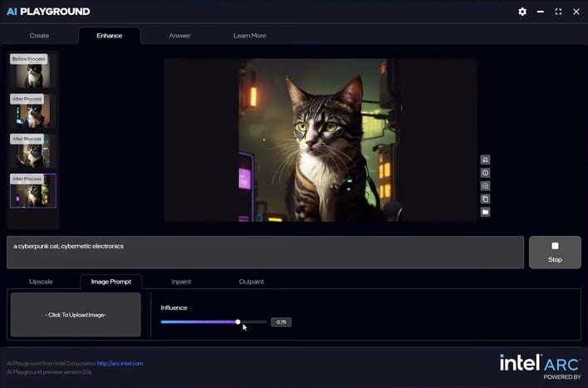Show image info with the circle-i icon

(485, 173)
